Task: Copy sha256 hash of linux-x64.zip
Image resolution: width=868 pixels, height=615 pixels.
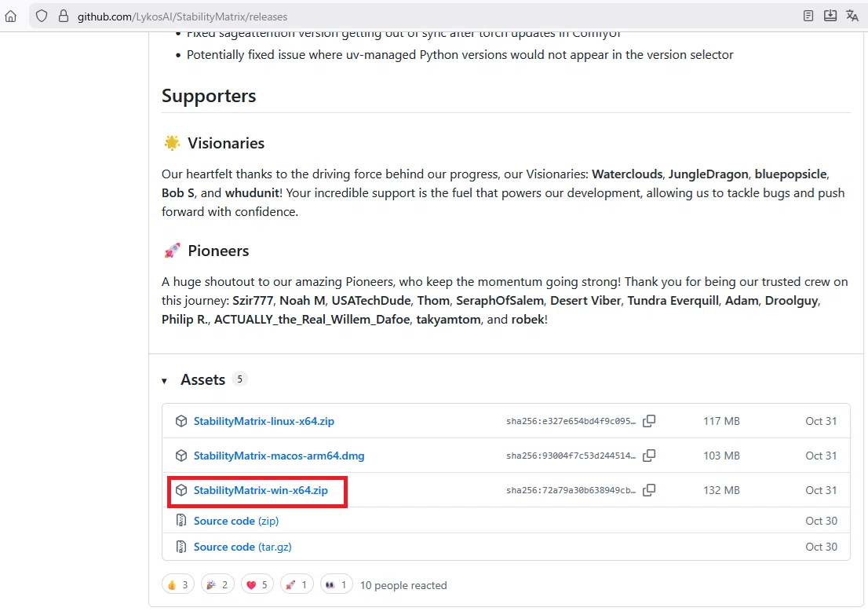Action: point(649,421)
